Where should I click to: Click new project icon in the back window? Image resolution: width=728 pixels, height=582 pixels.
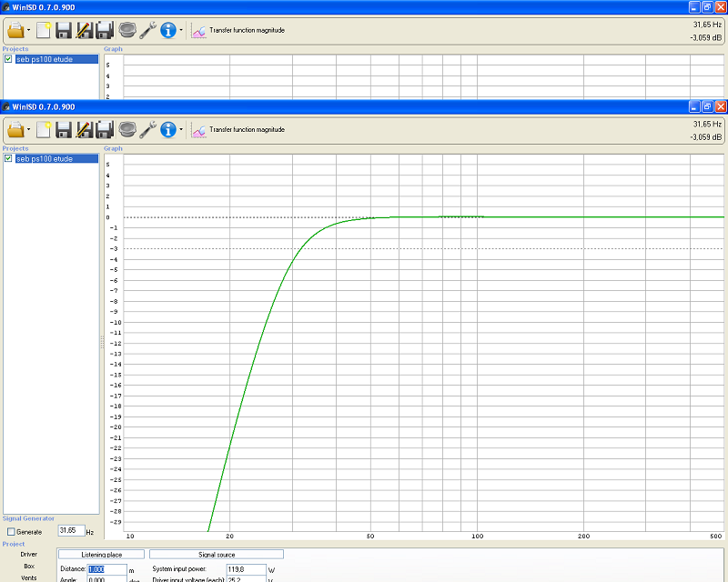click(43, 31)
